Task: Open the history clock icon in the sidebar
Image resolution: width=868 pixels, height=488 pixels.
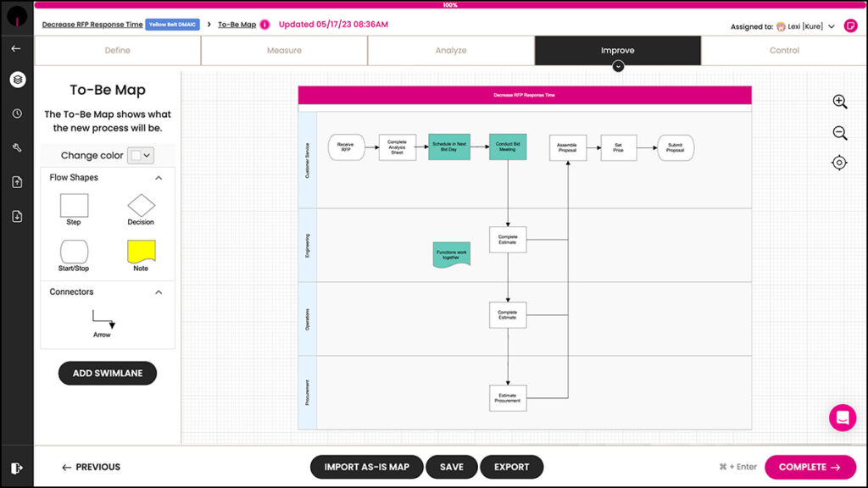Action: tap(17, 113)
